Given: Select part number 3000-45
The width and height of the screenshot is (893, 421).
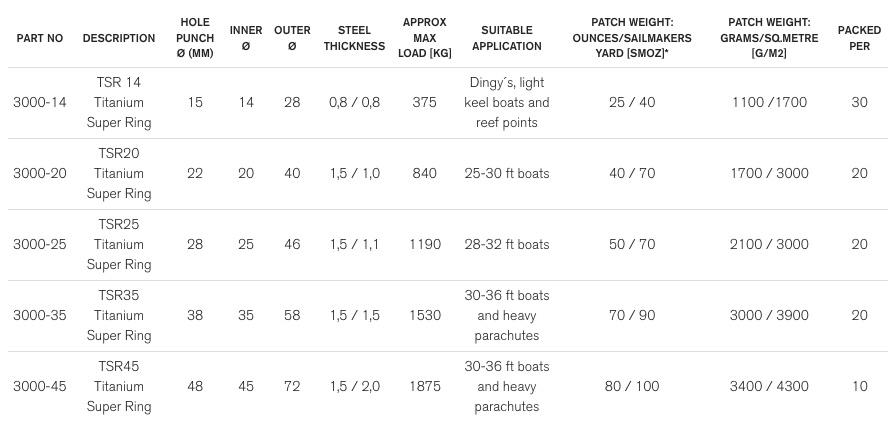Looking at the screenshot, I should point(39,386).
